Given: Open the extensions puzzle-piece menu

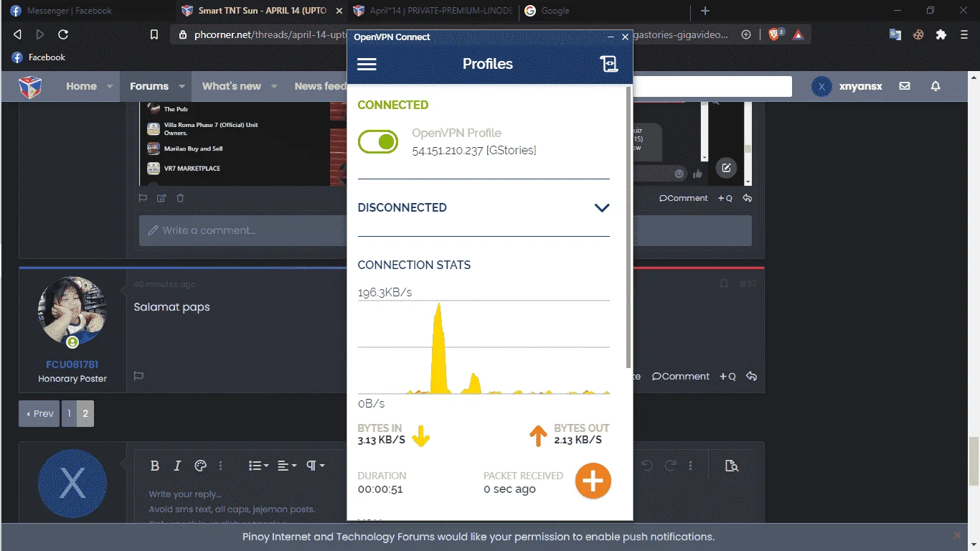Looking at the screenshot, I should click(x=941, y=34).
